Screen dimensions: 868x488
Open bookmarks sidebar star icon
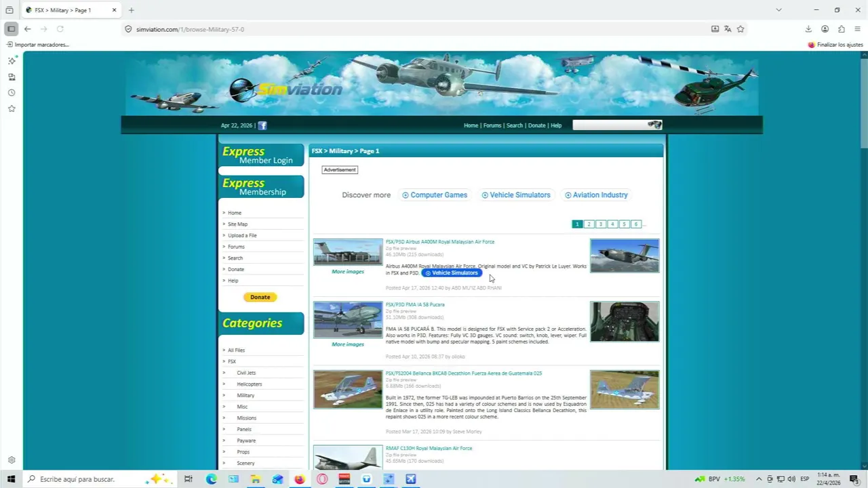[x=12, y=108]
